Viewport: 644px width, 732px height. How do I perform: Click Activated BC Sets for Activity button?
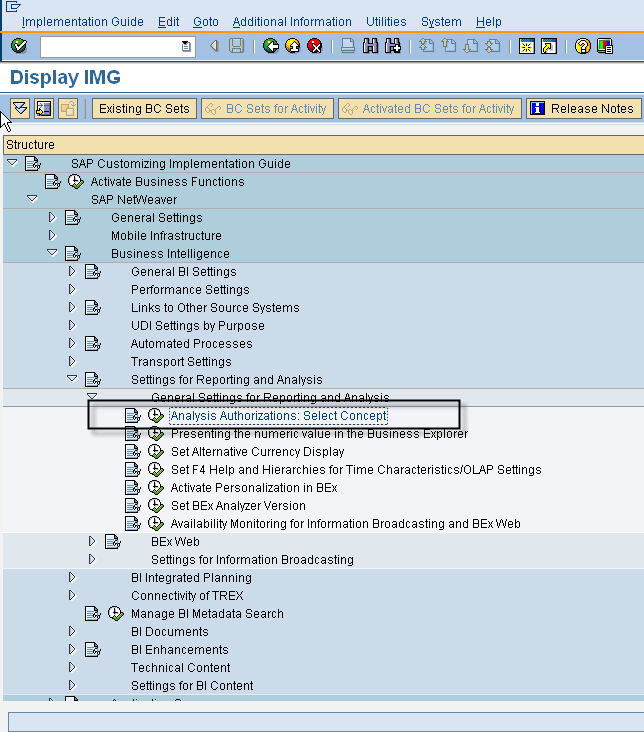pos(430,109)
